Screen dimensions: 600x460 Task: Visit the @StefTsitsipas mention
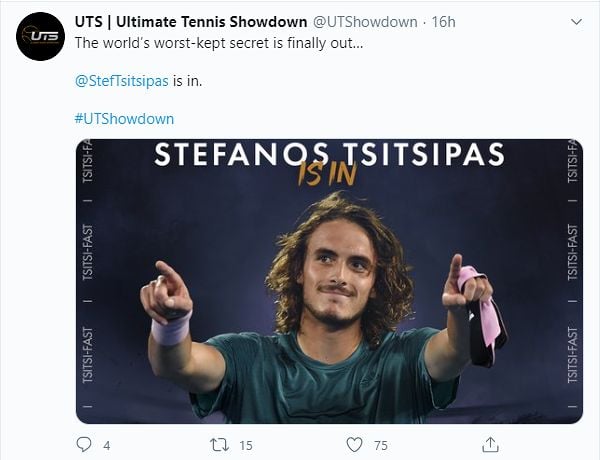(x=121, y=81)
